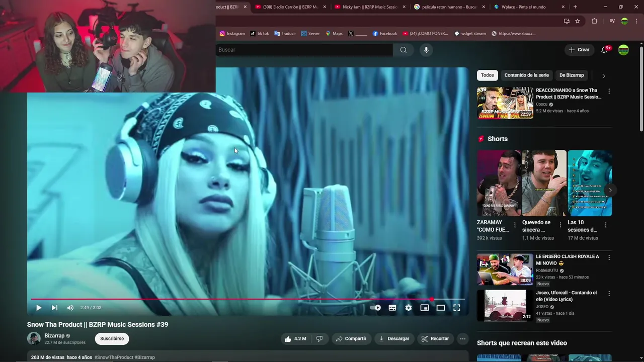Open a new browser tab
This screenshot has width=644, height=362.
[575, 7]
